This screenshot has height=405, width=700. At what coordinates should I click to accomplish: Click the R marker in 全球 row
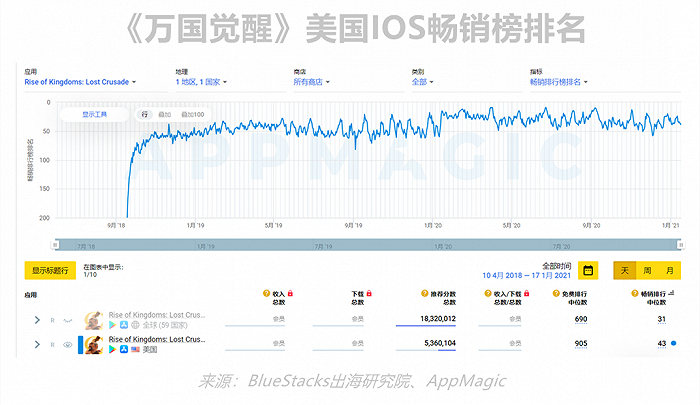click(52, 320)
